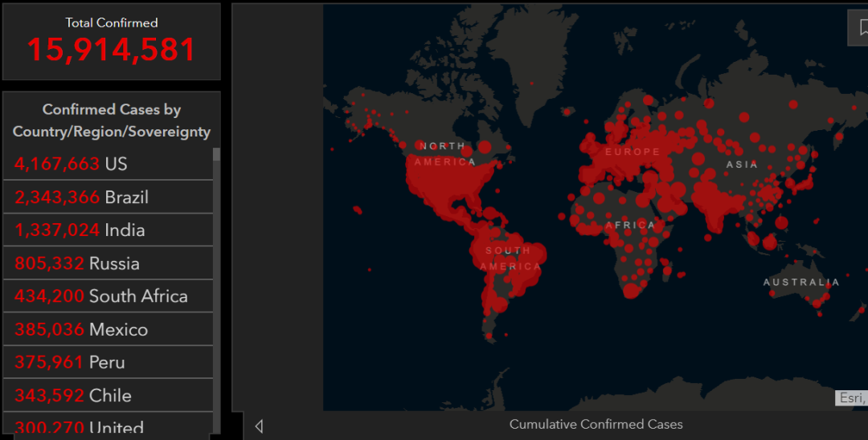Viewport: 868px width, 440px height.
Task: Select US in the confirmed cases list
Action: point(108,164)
